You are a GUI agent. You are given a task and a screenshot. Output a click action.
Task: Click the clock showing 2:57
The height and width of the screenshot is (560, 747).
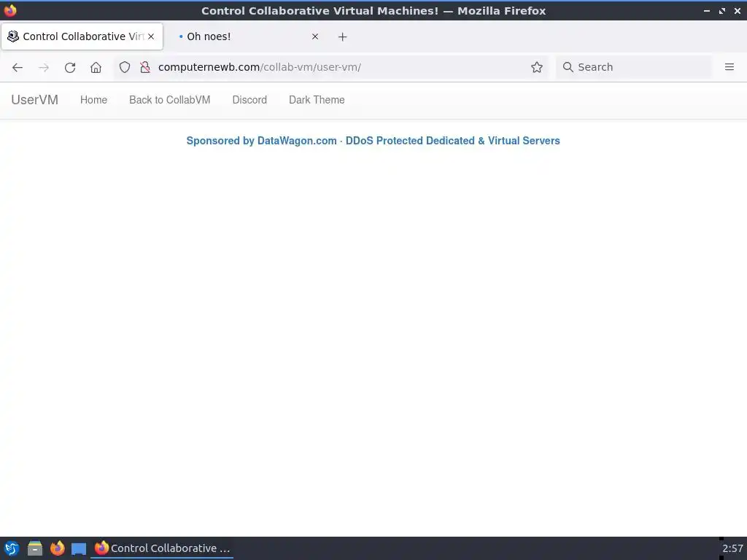[x=732, y=548]
